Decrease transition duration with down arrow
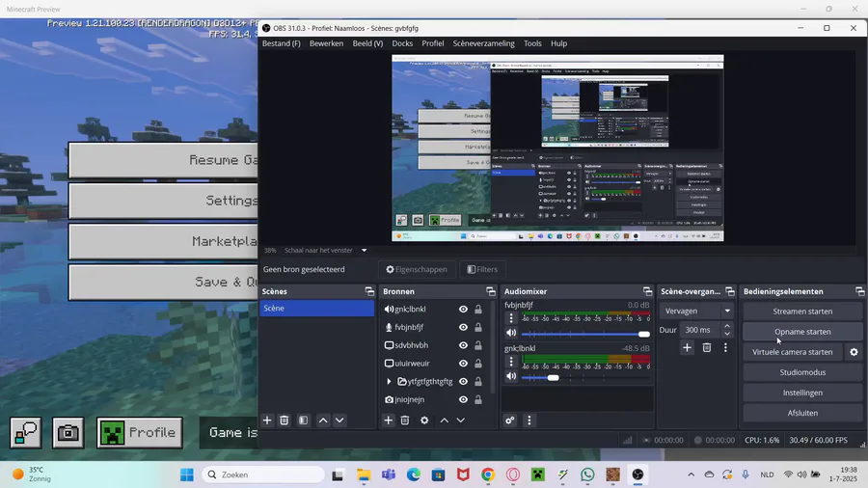868x488 pixels. pos(727,334)
